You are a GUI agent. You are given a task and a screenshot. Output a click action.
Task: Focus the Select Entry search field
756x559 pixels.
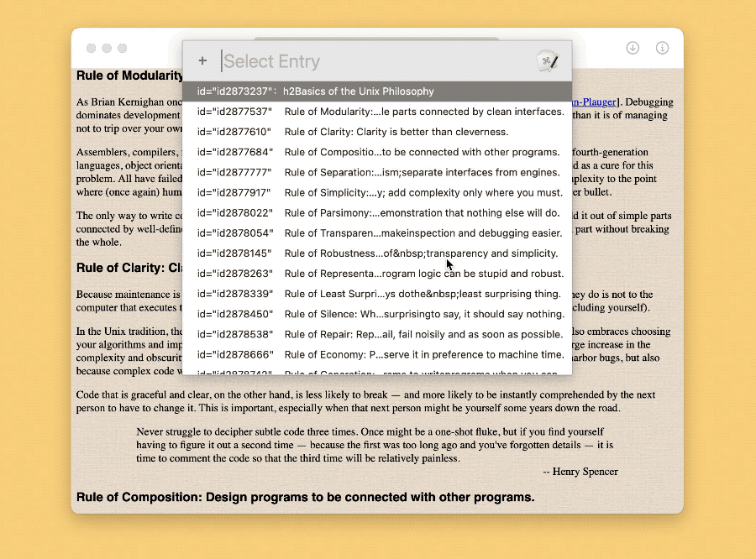[376, 61]
